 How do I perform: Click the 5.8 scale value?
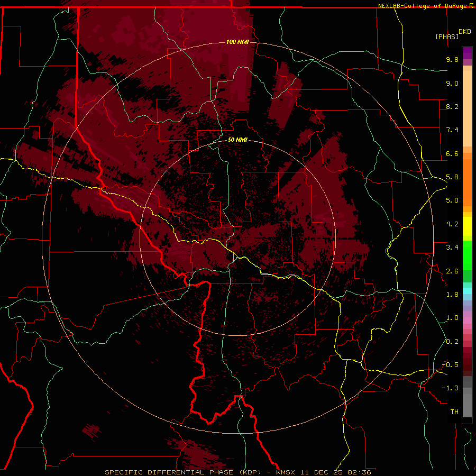[452, 177]
